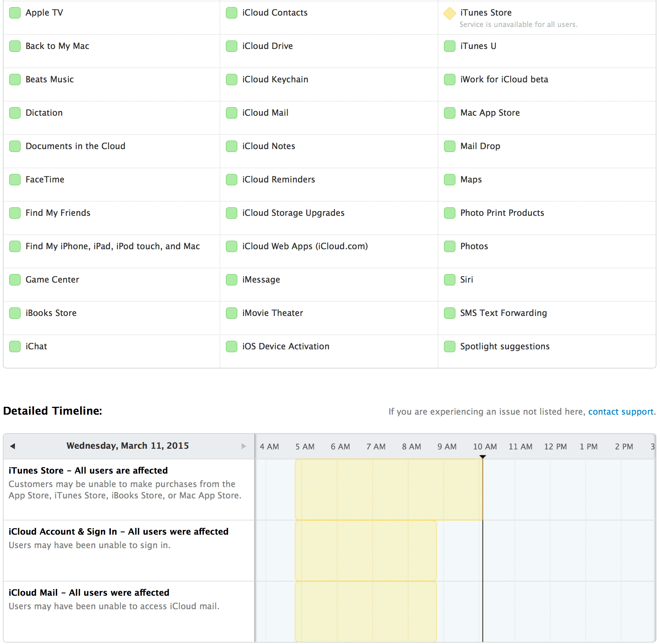Image resolution: width=660 pixels, height=644 pixels.
Task: Click the status icon beside iCloud Notes
Action: point(232,146)
